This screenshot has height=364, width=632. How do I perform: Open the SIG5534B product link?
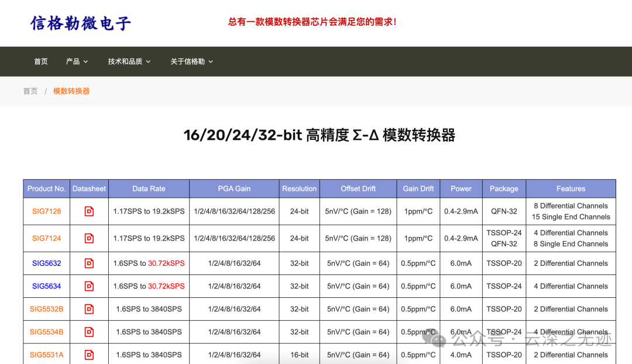(x=47, y=332)
